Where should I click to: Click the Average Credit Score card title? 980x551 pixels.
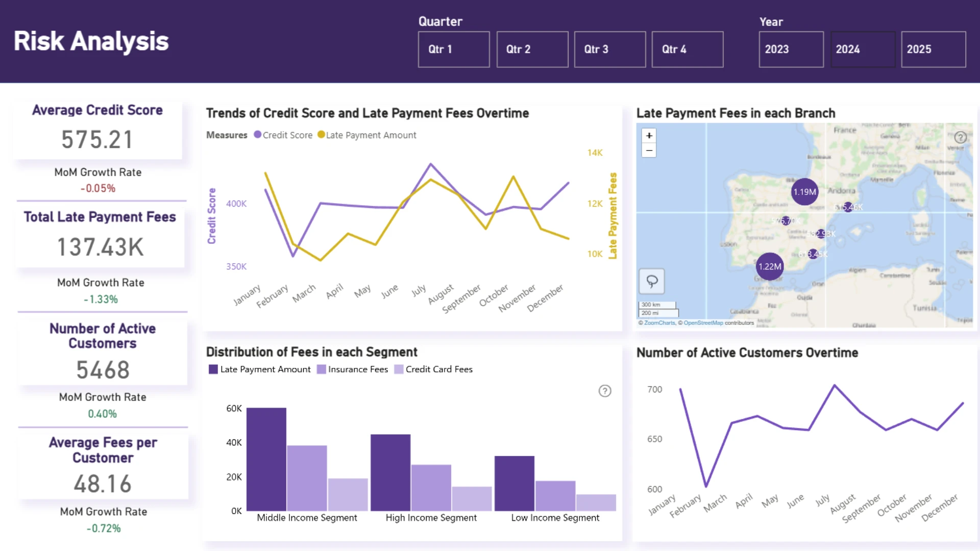click(x=97, y=110)
